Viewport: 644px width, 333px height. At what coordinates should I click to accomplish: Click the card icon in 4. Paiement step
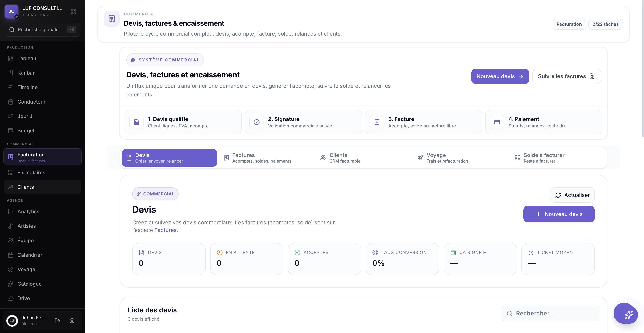(x=497, y=122)
